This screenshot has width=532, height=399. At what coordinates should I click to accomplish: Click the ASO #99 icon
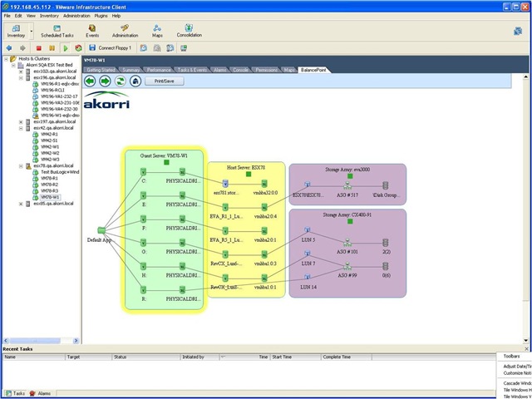[x=347, y=266]
